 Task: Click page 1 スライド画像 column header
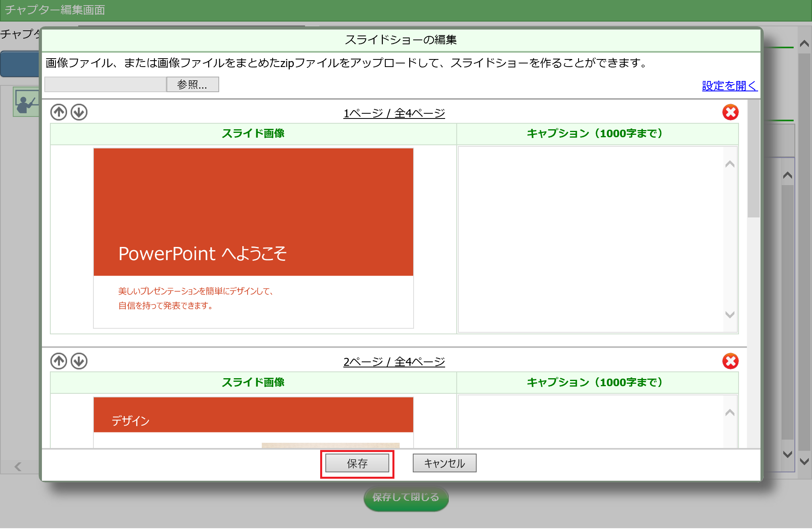pos(253,134)
